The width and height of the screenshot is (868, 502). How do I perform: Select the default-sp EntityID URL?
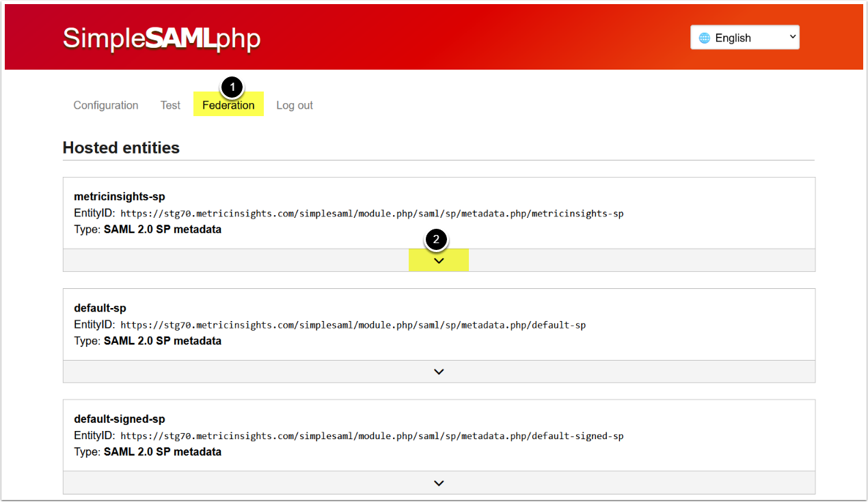coord(353,325)
